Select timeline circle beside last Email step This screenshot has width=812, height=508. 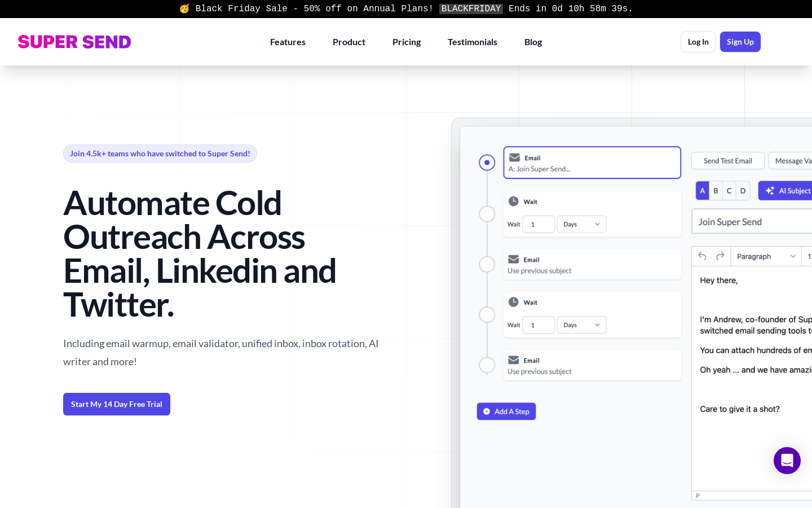[487, 365]
